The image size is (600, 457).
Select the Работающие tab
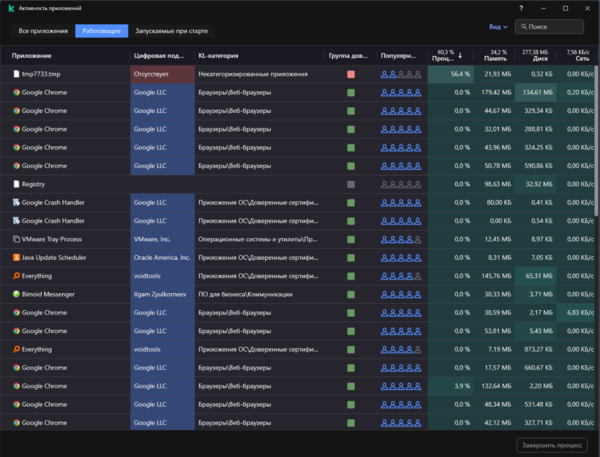[x=101, y=31]
